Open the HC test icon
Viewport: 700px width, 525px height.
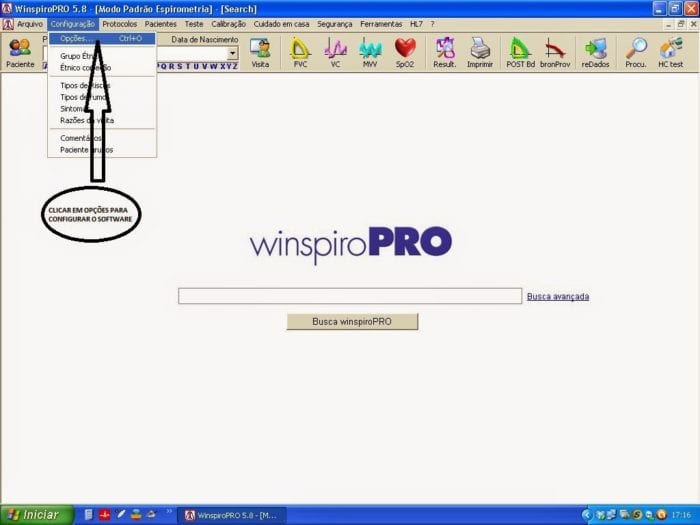pos(671,53)
